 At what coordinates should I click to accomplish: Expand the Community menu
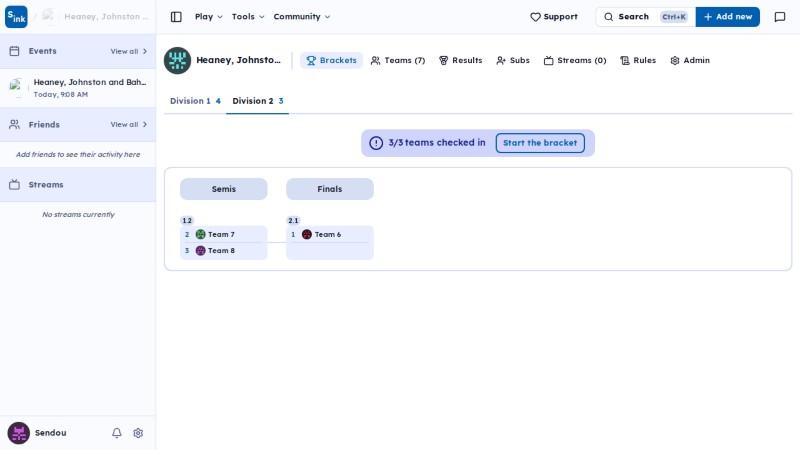click(302, 17)
